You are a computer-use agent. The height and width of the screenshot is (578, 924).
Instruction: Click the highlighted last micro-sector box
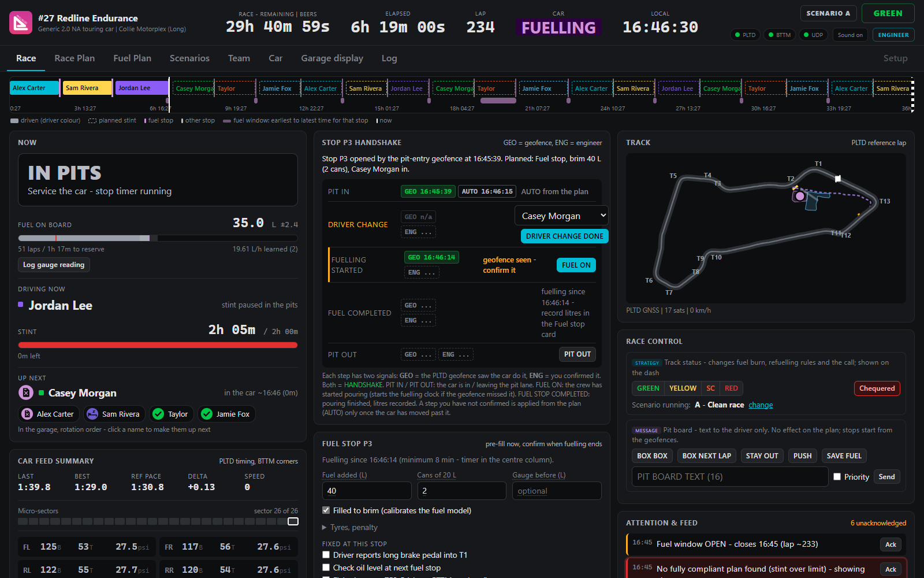[293, 521]
